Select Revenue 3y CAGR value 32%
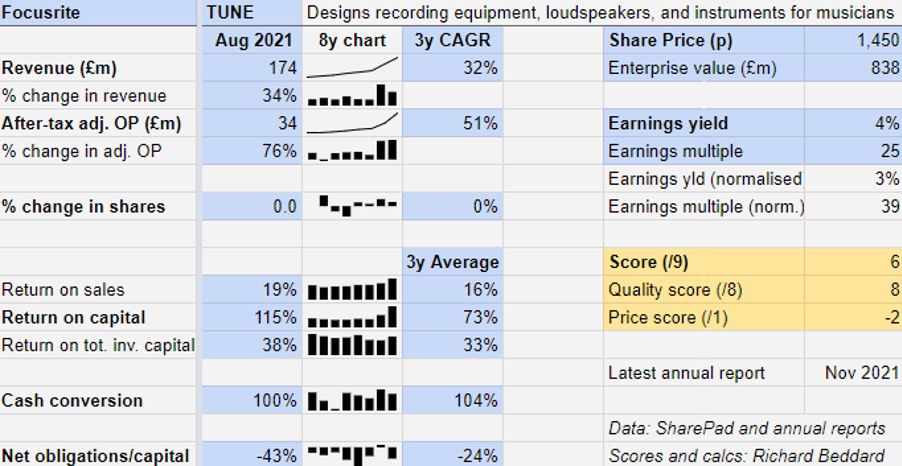The image size is (902, 466). [x=452, y=68]
